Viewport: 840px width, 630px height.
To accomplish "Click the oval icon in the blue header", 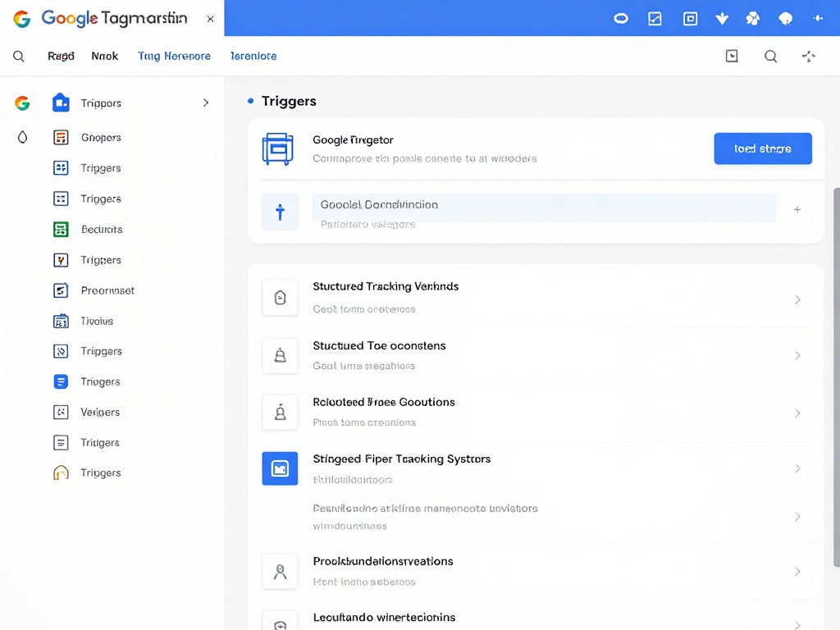I will pyautogui.click(x=621, y=19).
